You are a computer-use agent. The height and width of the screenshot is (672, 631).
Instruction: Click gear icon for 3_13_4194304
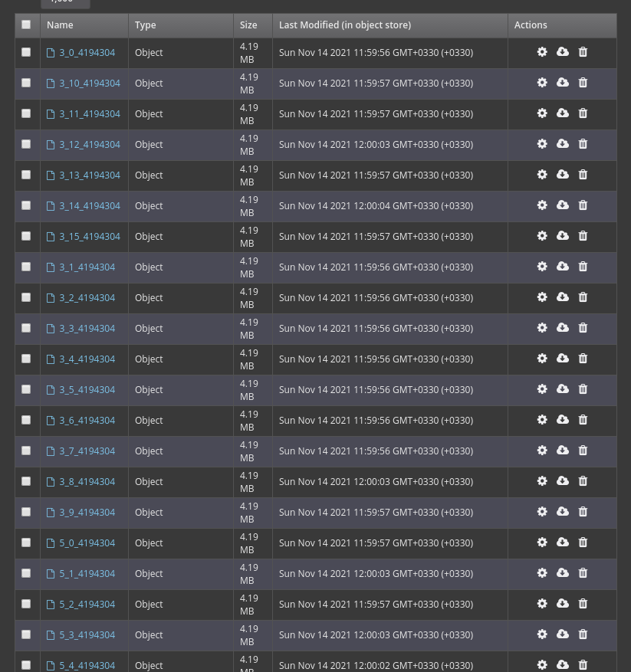[542, 175]
